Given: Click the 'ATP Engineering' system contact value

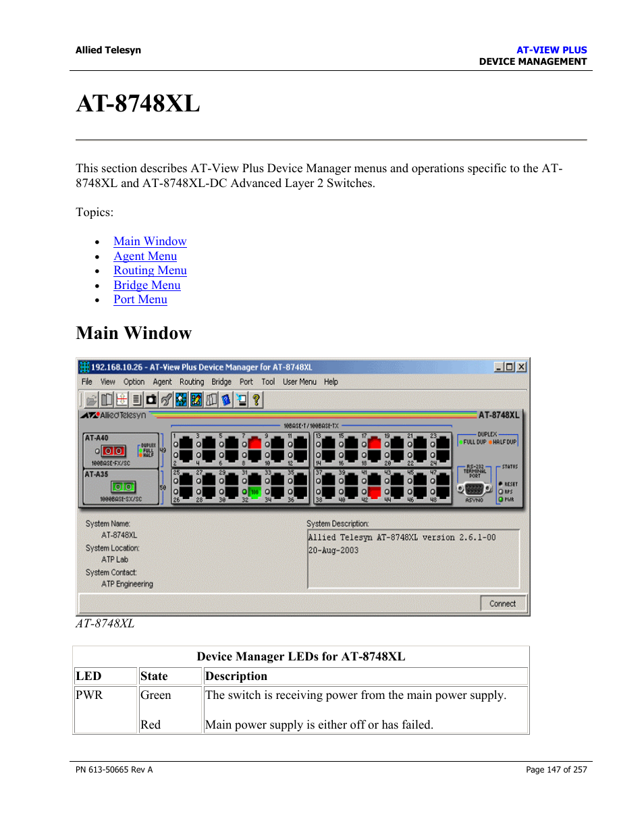Looking at the screenshot, I should coord(128,584).
